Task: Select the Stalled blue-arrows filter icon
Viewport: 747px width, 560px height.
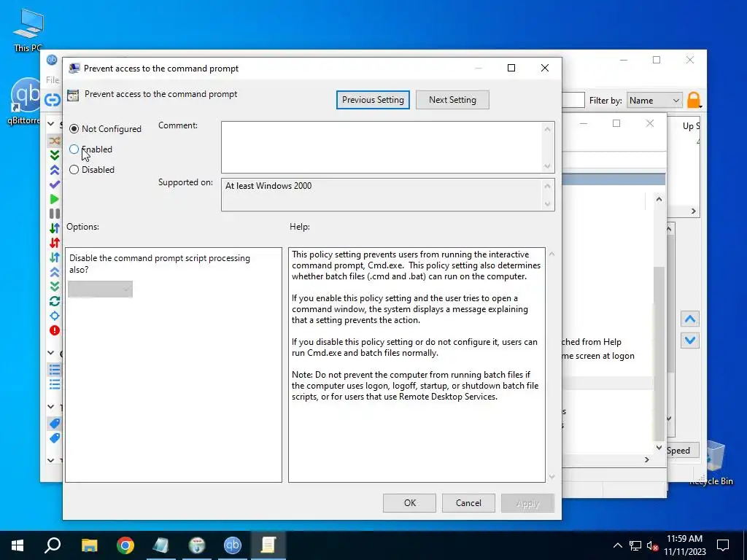Action: [55, 257]
